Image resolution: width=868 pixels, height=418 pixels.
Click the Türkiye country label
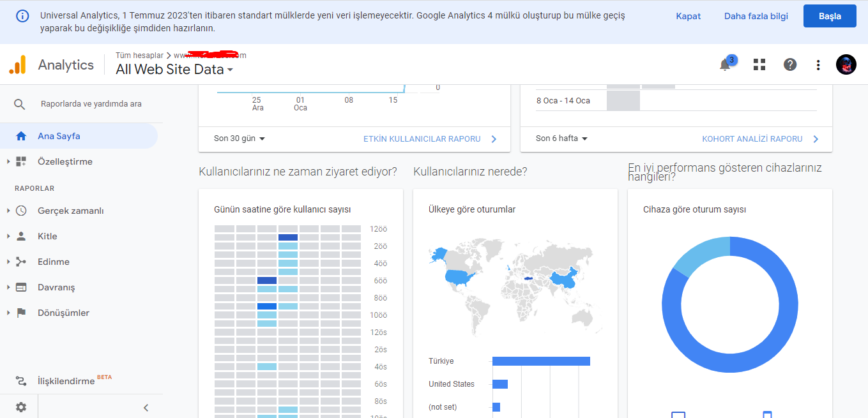point(441,361)
